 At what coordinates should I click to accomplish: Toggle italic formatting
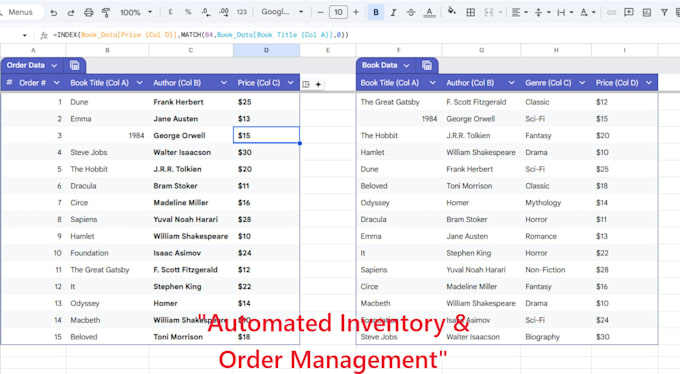tap(393, 13)
